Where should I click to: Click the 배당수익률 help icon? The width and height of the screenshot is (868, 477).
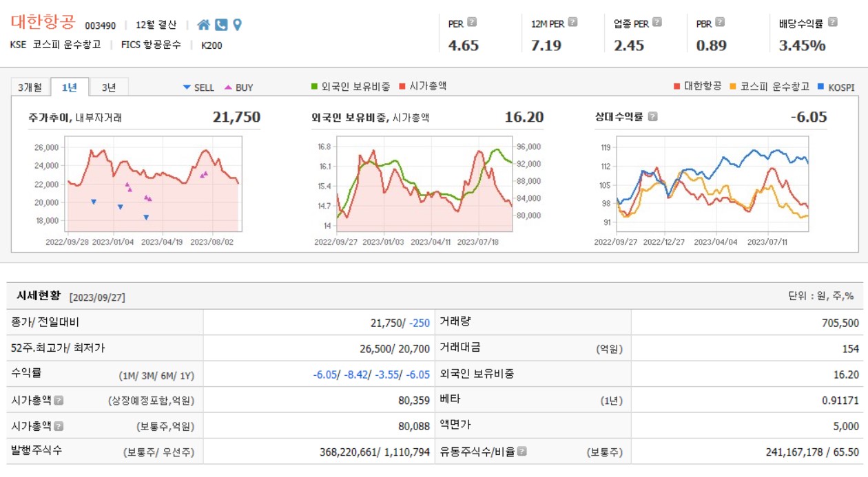tap(832, 22)
